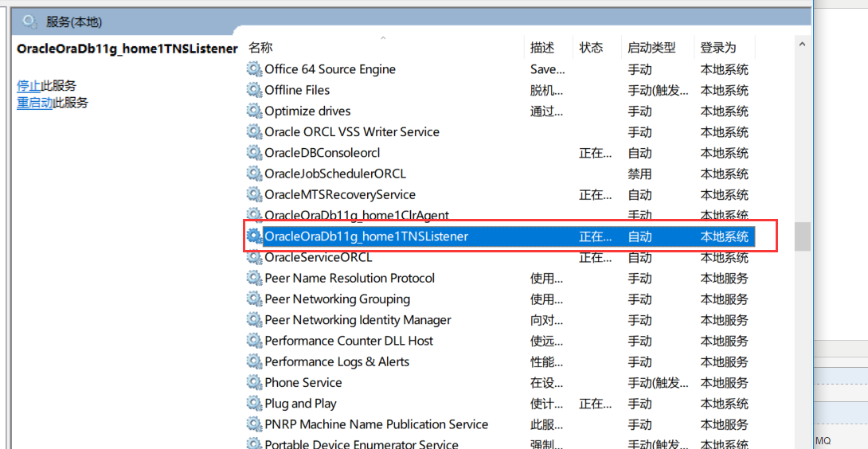Click the gear icon beside Peer Networking Grouping
Screen dimensions: 868x449
point(254,299)
